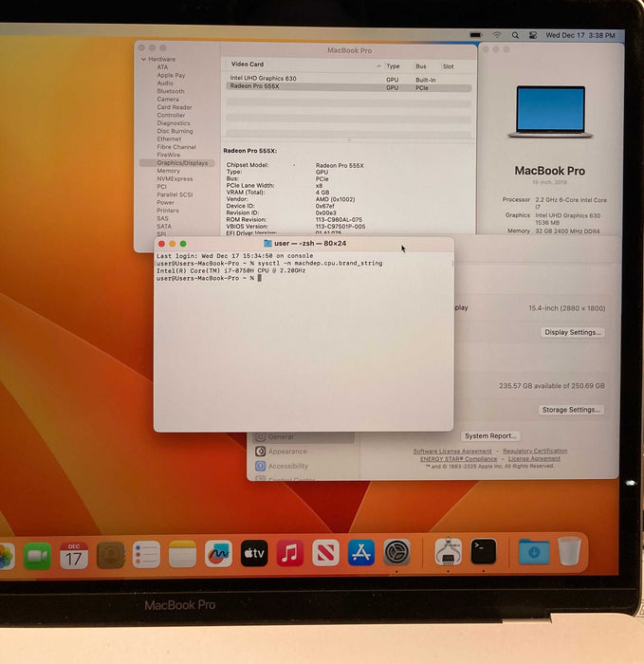This screenshot has width=644, height=664.
Task: Select Graphics/Displays in hardware sidebar
Action: 177,163
